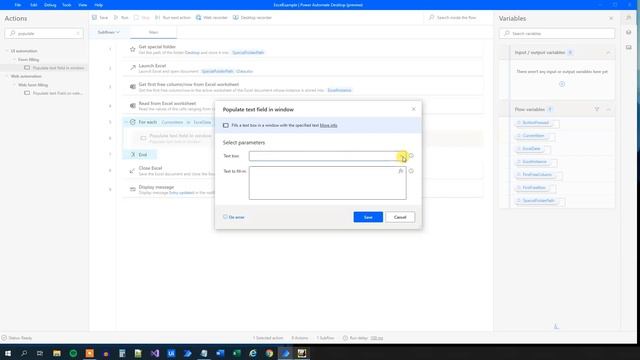Close the Populate text field dialog
This screenshot has height=360, width=640.
pos(413,109)
